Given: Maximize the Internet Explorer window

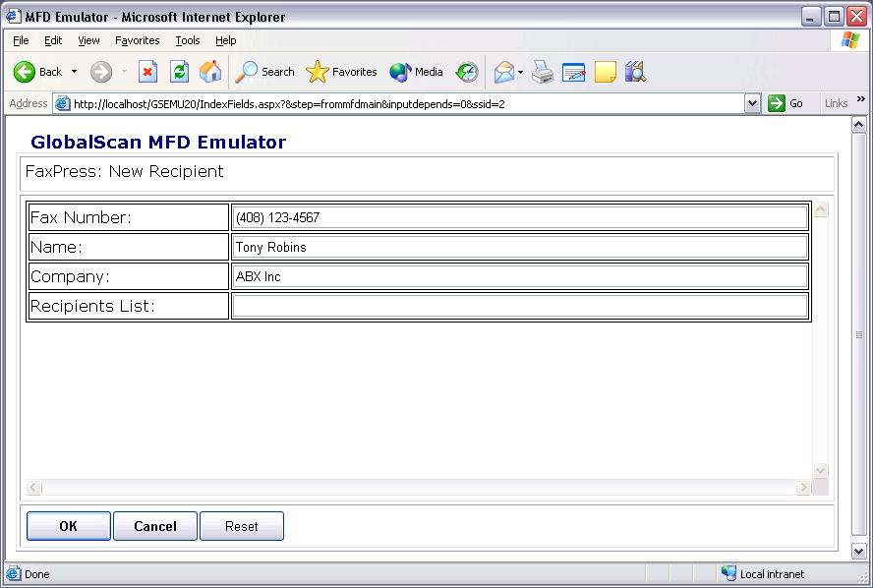Looking at the screenshot, I should point(834,17).
